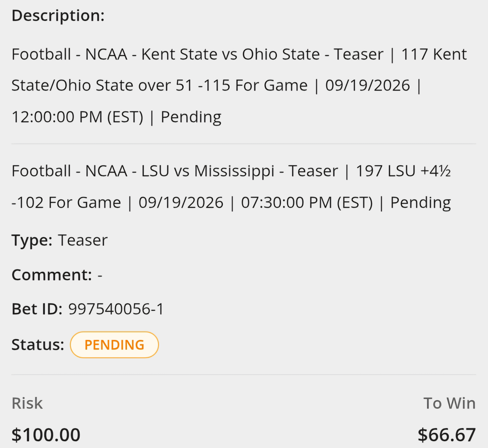Click the 12:00:00 PM (EST) game time

point(77,117)
